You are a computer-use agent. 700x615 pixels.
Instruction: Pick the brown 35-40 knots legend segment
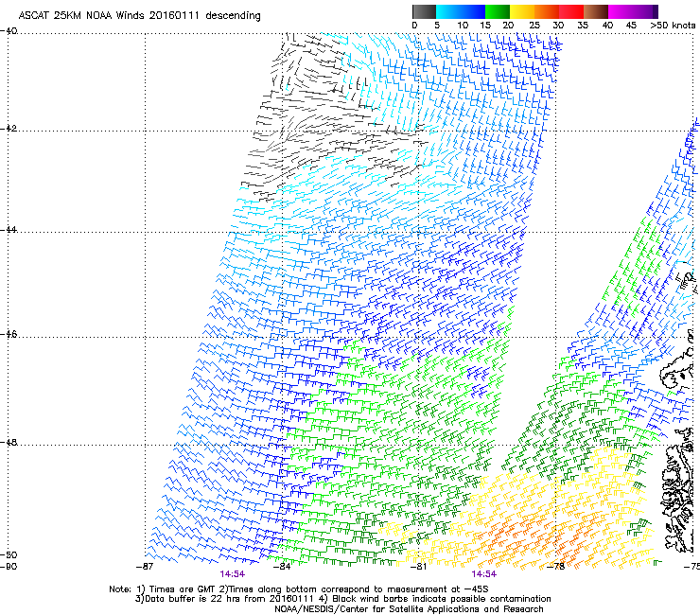(x=596, y=11)
